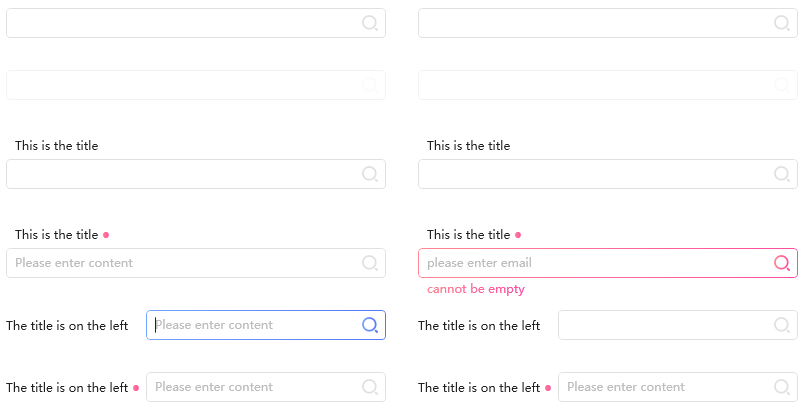Click the search icon in the top-left empty field
This screenshot has width=807, height=412.
370,23
